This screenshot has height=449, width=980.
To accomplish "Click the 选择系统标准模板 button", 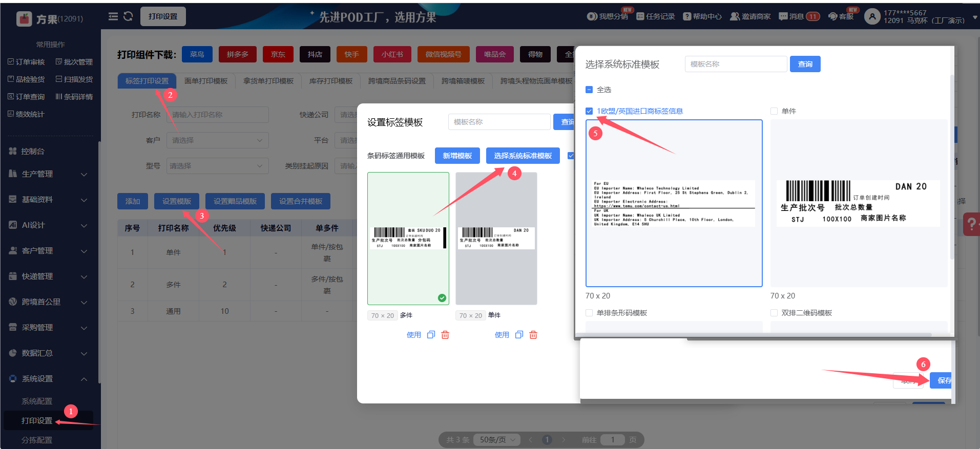I will click(523, 156).
